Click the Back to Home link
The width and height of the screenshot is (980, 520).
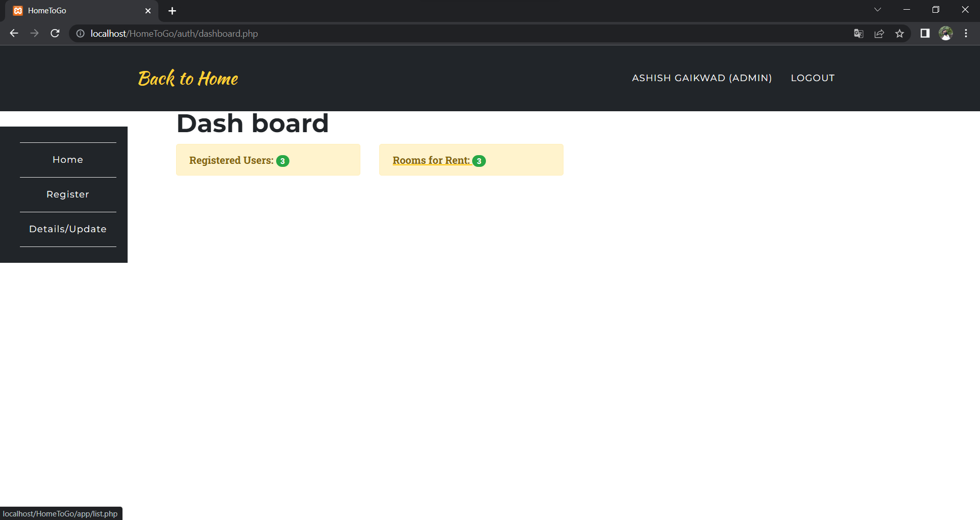(x=187, y=78)
